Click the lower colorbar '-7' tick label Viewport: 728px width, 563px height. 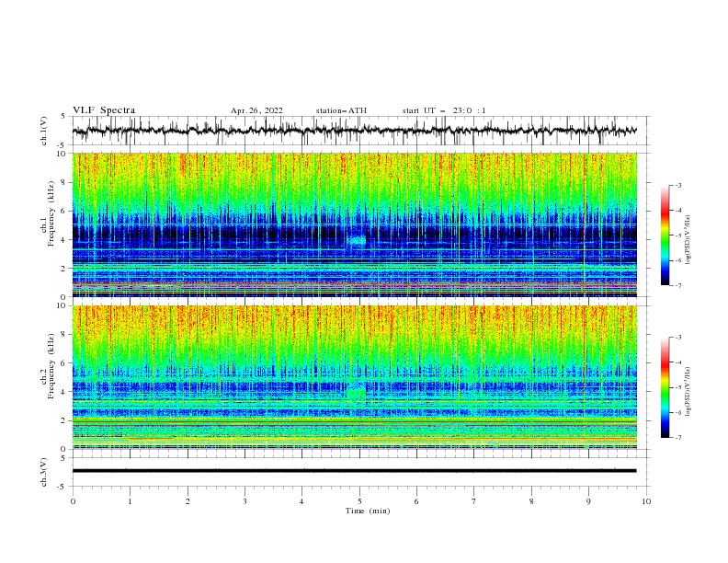click(677, 438)
